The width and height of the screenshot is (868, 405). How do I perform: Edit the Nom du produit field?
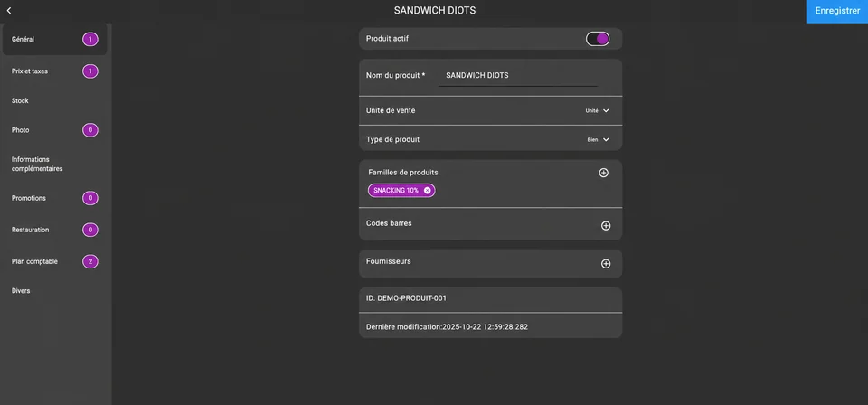coord(518,76)
